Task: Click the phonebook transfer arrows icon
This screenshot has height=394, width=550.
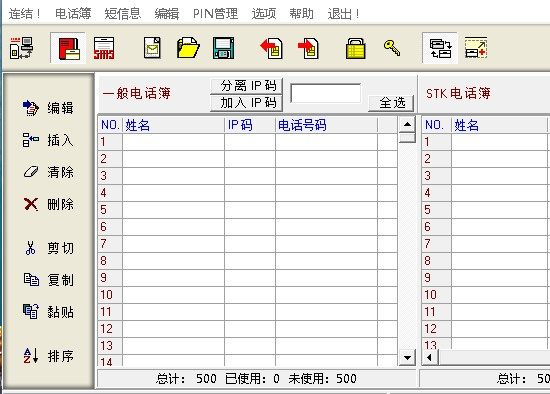Action: click(x=440, y=48)
